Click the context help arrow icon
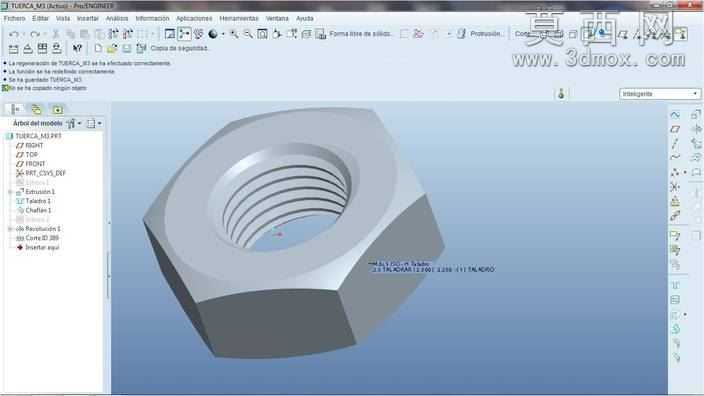 point(77,48)
